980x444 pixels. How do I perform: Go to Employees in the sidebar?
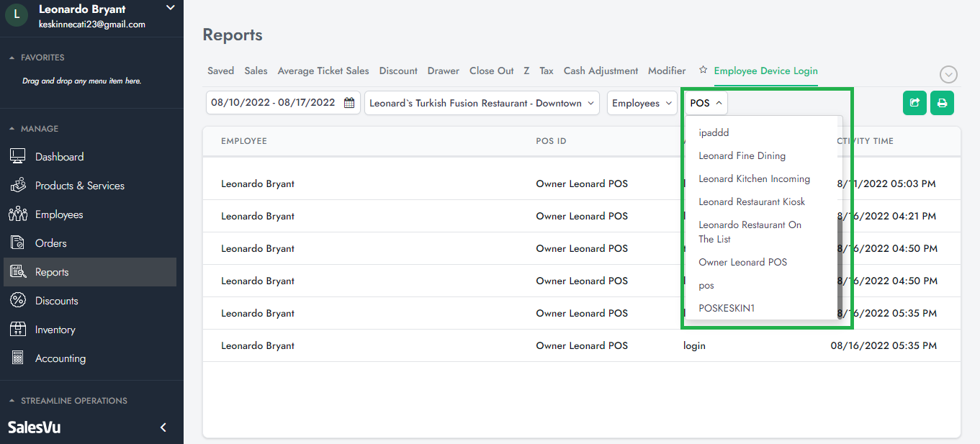tap(59, 214)
